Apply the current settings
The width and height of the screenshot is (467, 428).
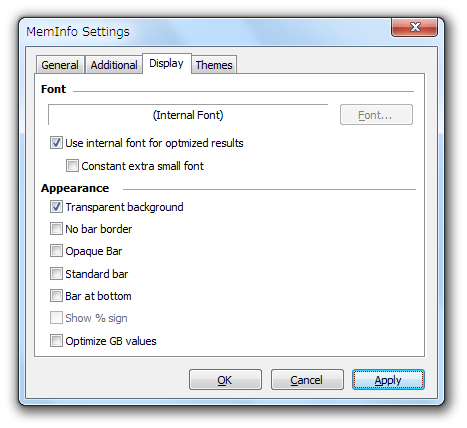point(388,379)
